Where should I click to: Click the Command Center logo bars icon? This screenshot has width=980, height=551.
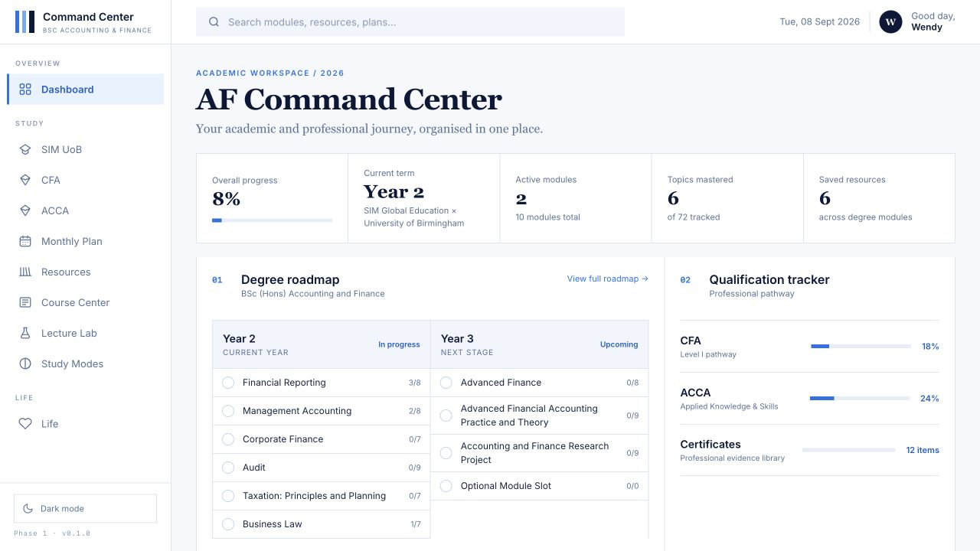point(25,21)
